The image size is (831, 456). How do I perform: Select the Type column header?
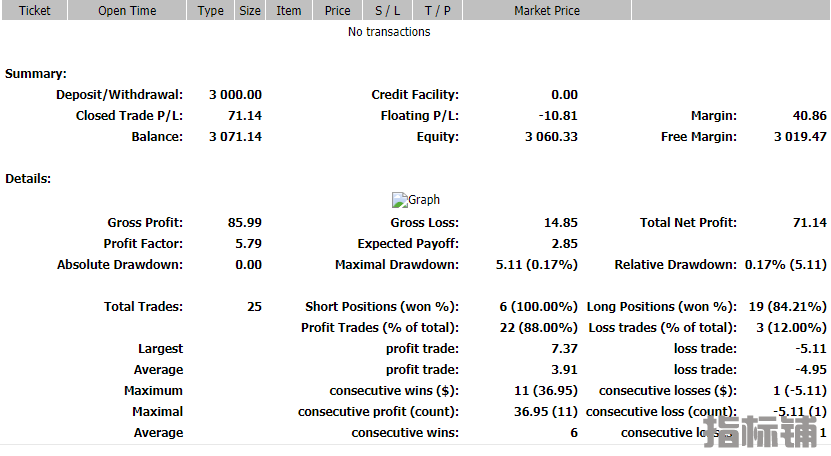[x=210, y=11]
